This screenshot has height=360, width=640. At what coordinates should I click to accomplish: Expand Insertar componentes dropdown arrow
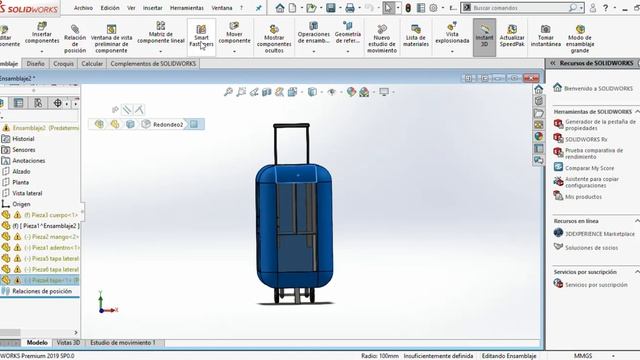[42, 52]
